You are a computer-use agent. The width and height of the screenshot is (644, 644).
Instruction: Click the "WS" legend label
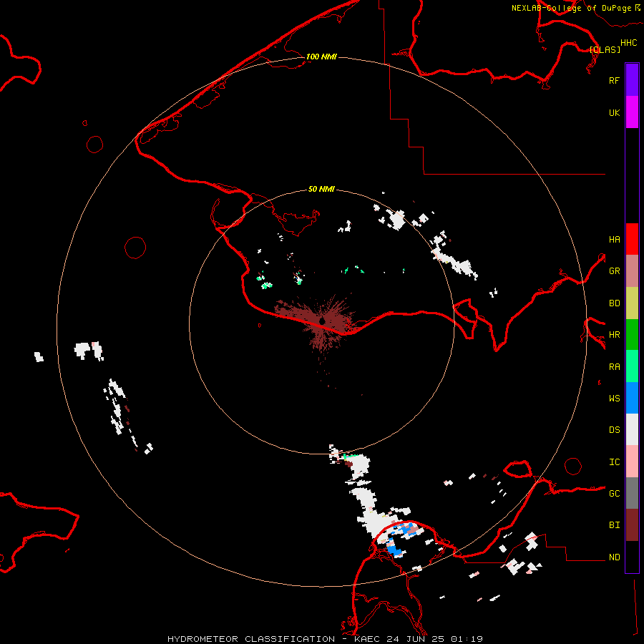614,399
